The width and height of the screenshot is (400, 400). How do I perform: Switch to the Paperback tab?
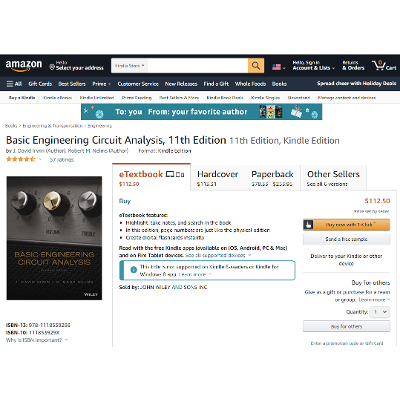coord(272,178)
